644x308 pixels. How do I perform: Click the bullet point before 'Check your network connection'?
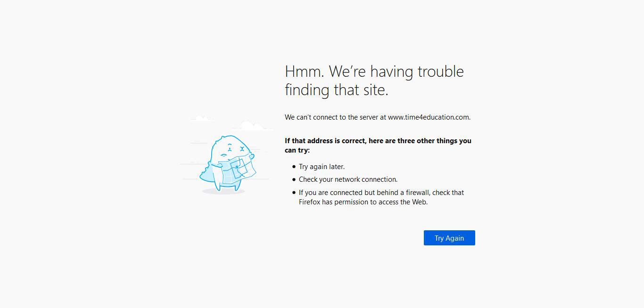pos(294,179)
